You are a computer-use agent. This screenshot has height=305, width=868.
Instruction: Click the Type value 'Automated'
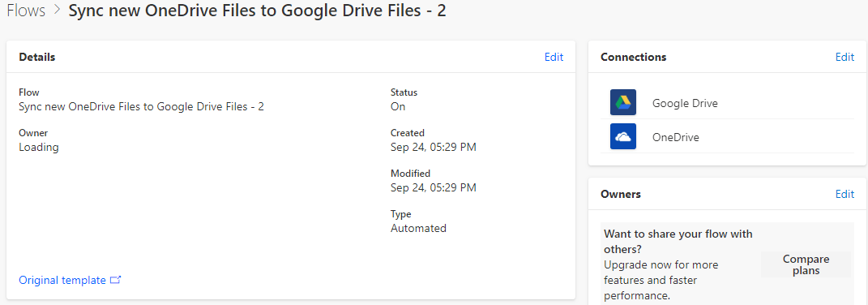pyautogui.click(x=418, y=228)
